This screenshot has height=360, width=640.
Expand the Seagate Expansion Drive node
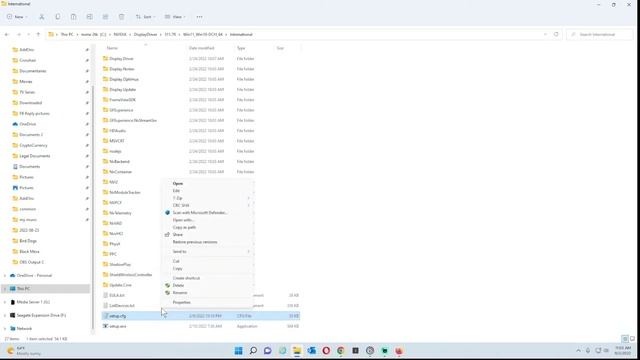(x=5, y=315)
